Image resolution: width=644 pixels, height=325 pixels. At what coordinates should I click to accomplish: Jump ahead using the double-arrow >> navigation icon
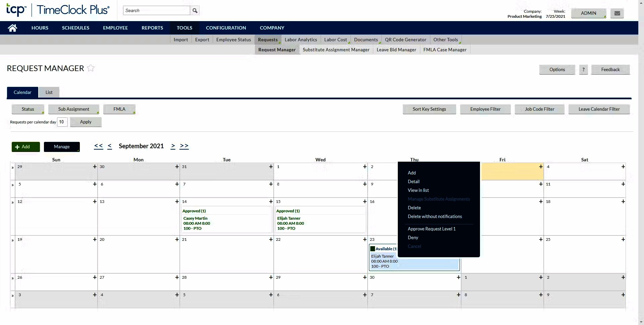pos(184,146)
